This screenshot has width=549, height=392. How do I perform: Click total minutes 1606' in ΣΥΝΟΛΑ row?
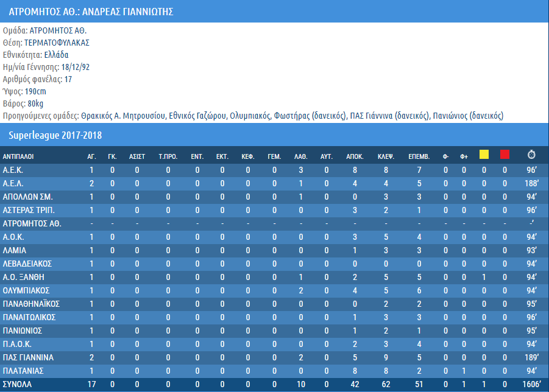[x=531, y=384]
